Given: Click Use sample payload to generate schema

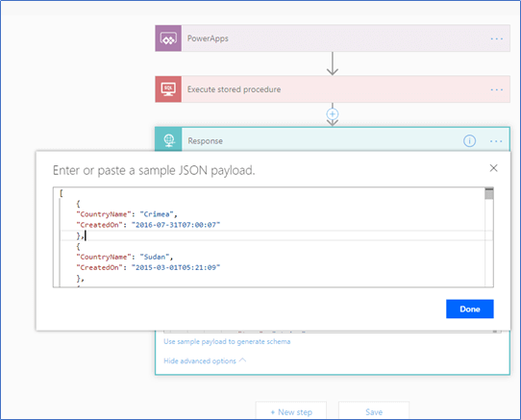Looking at the screenshot, I should pyautogui.click(x=227, y=341).
